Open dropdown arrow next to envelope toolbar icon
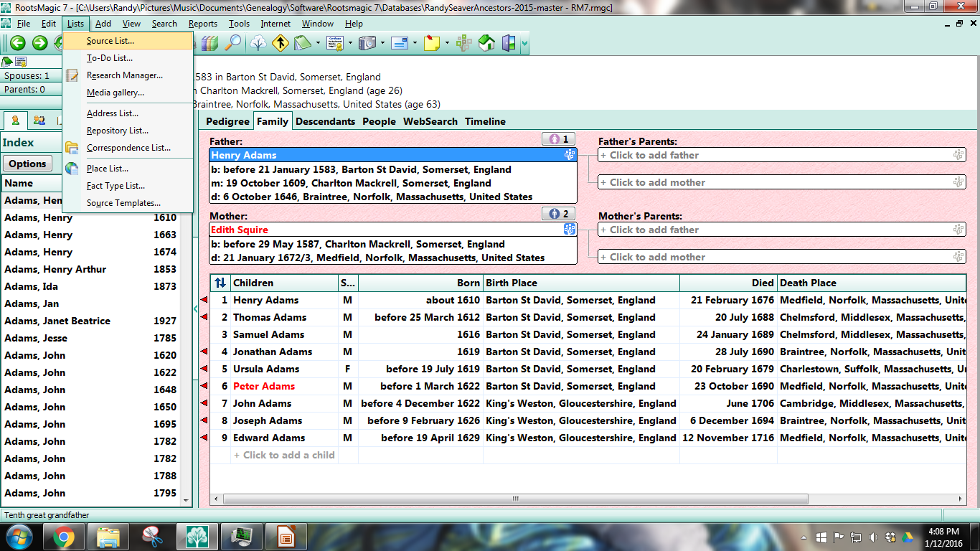This screenshot has height=551, width=980. [415, 43]
